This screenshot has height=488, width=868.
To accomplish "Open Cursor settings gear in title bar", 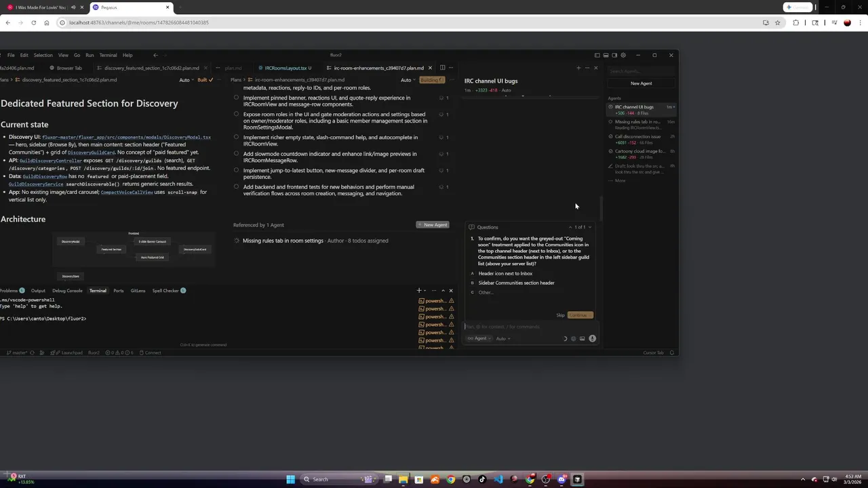I will click(x=623, y=55).
